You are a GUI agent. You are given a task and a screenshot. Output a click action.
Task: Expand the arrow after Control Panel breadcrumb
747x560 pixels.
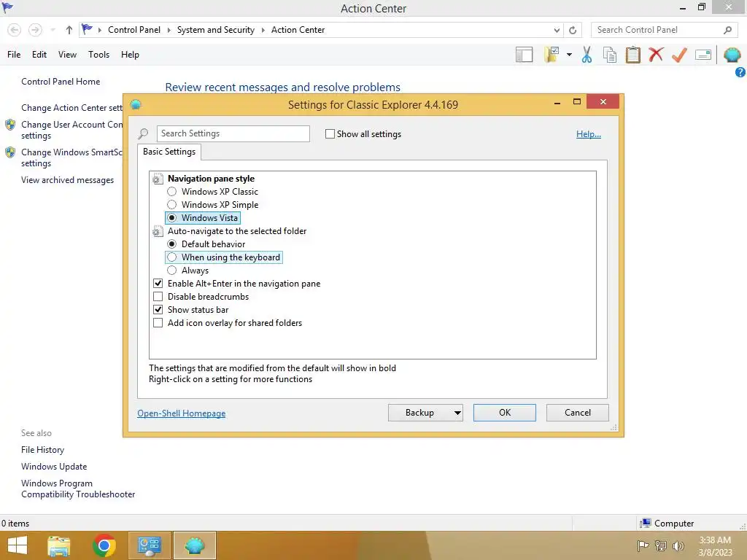[x=169, y=30]
